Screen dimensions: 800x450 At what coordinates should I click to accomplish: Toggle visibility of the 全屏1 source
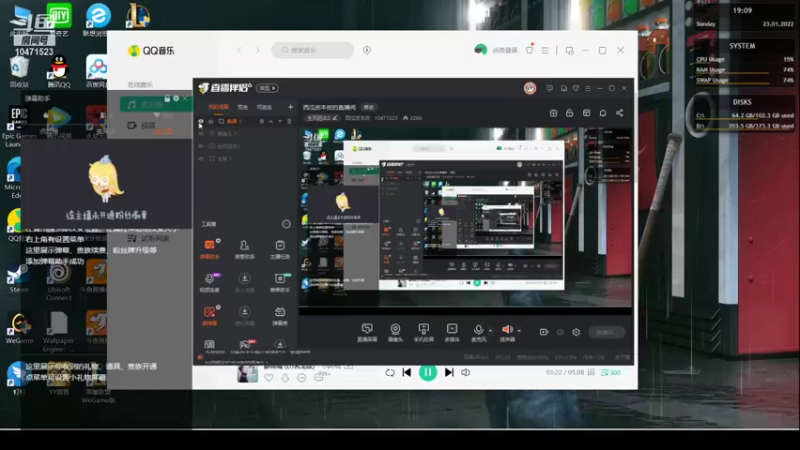click(201, 159)
